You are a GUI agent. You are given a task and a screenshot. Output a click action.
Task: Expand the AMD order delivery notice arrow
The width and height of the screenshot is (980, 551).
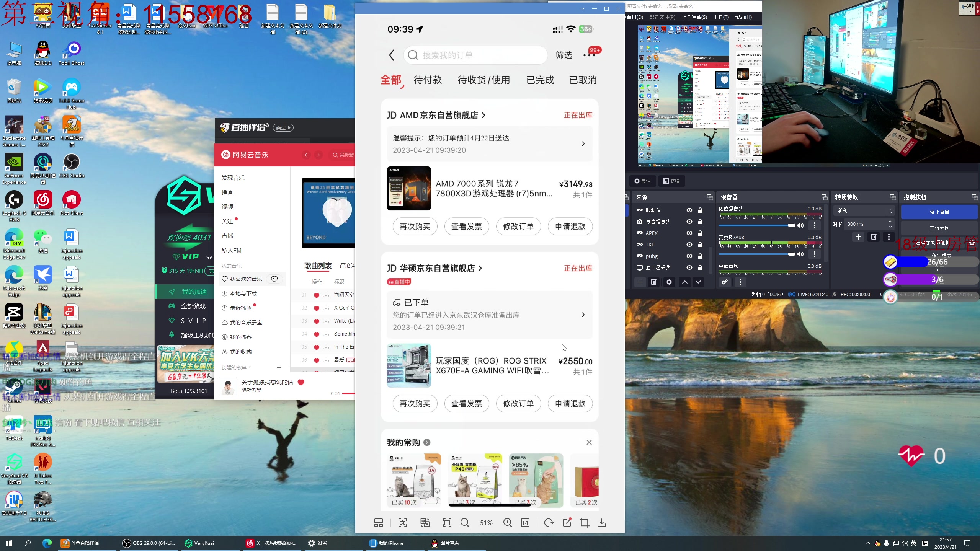583,144
